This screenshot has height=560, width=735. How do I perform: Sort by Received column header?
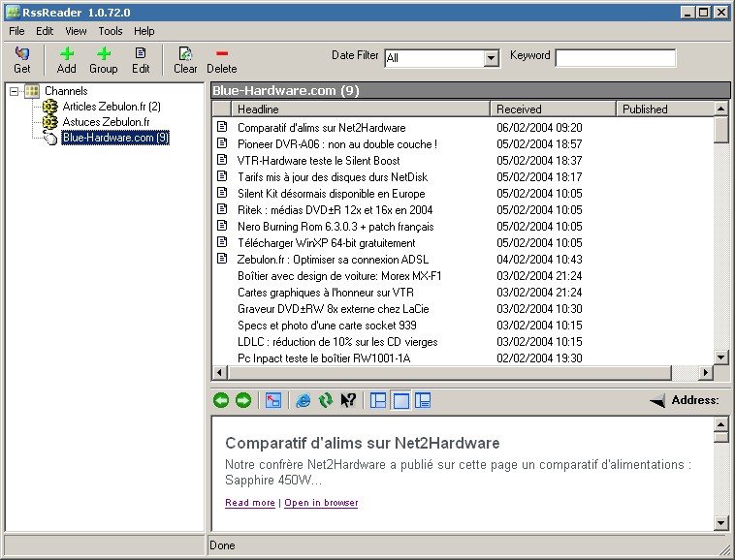(x=553, y=109)
